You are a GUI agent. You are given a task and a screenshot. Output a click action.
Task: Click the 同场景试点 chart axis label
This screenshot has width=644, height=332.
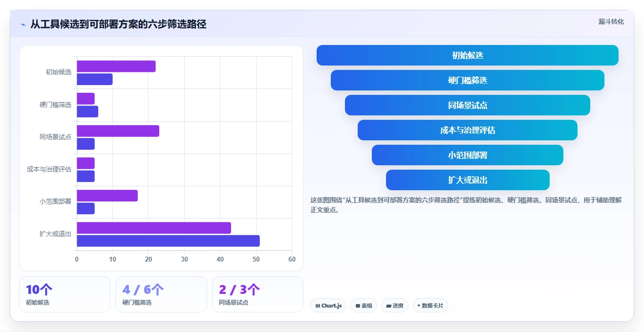click(x=56, y=137)
